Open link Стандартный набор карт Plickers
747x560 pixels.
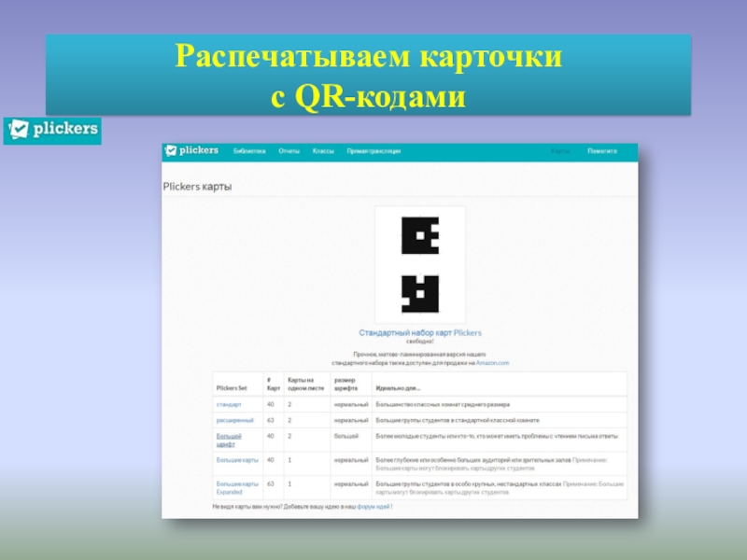[420, 333]
